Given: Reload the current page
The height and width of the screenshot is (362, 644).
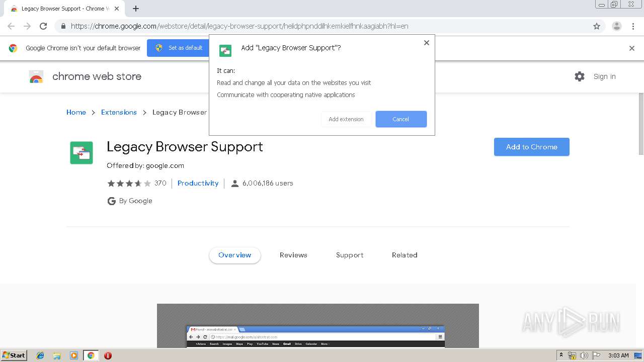Looking at the screenshot, I should [43, 26].
